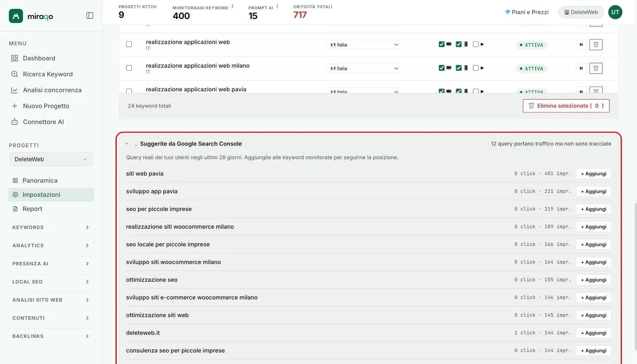Delete keyword 'realizzazione applicazioni web milano'

click(x=596, y=69)
